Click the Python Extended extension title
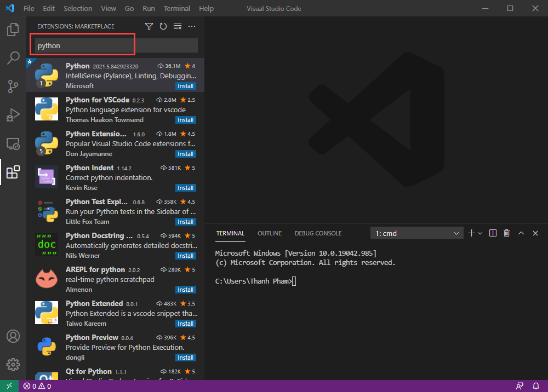 94,303
